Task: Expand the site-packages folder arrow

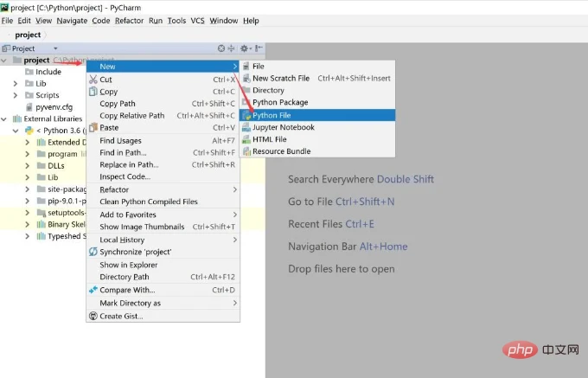Action: click(x=28, y=189)
